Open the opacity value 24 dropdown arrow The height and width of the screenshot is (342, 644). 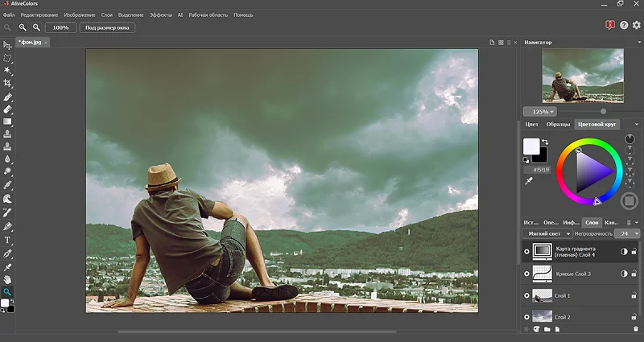tap(637, 233)
